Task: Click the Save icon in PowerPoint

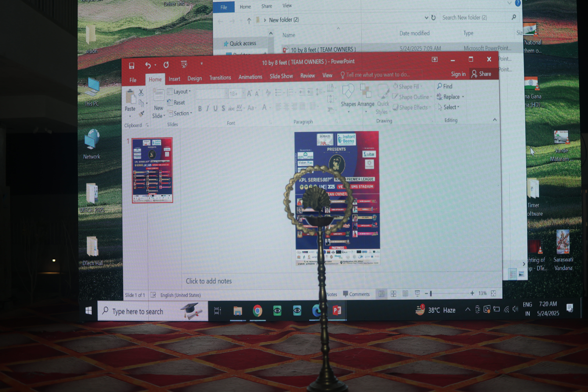Action: (x=132, y=66)
